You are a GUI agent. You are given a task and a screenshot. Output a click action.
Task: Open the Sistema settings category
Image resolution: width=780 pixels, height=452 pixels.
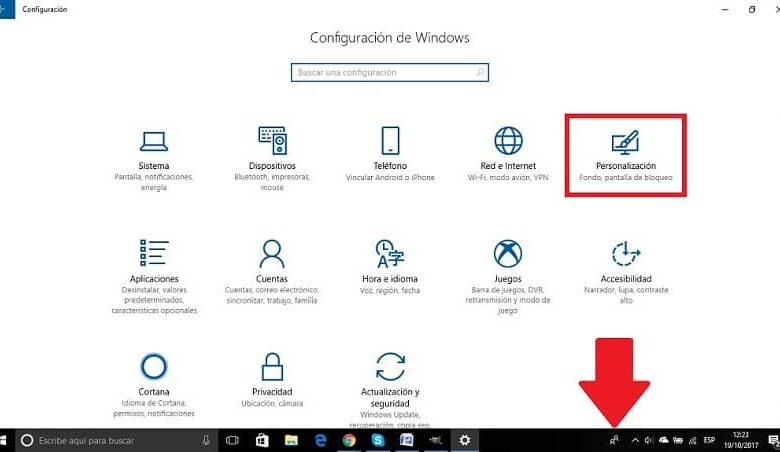(x=154, y=159)
